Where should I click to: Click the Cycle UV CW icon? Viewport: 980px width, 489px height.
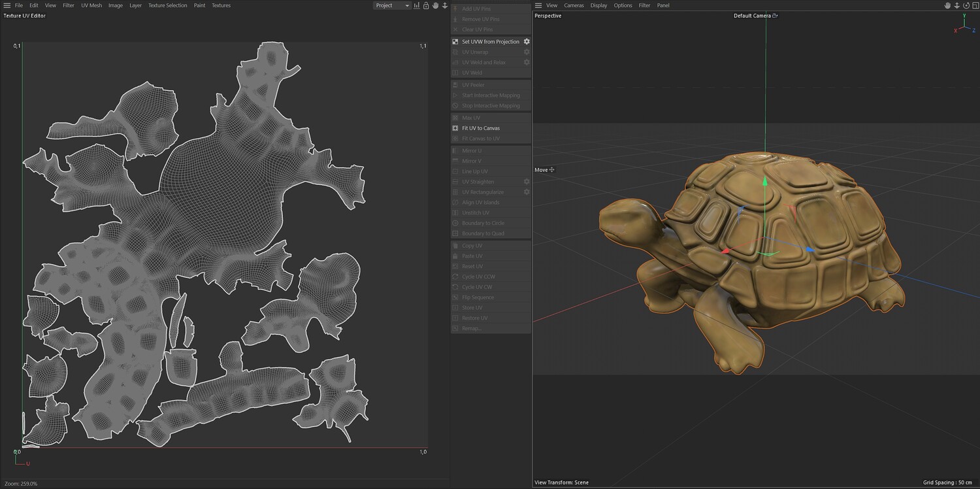pos(455,287)
